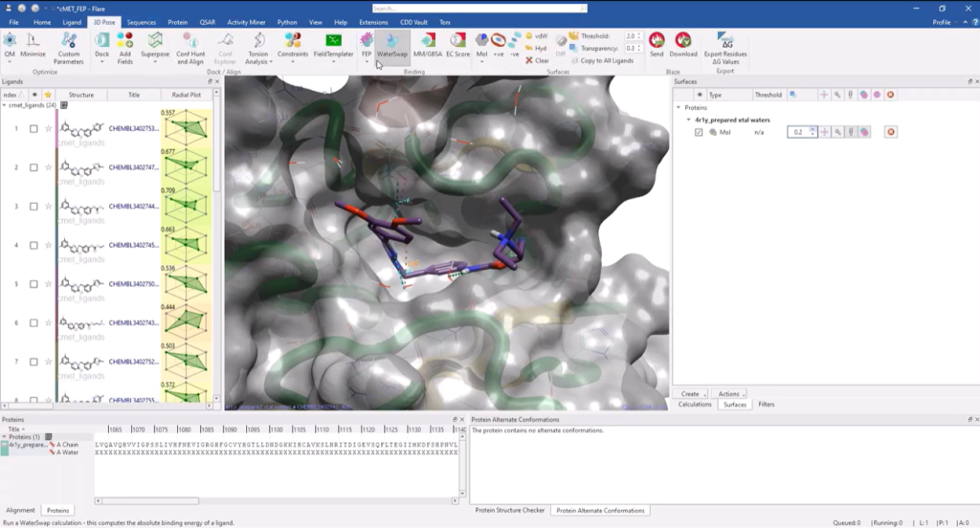Switch to the Ligand ribbon tab

72,22
